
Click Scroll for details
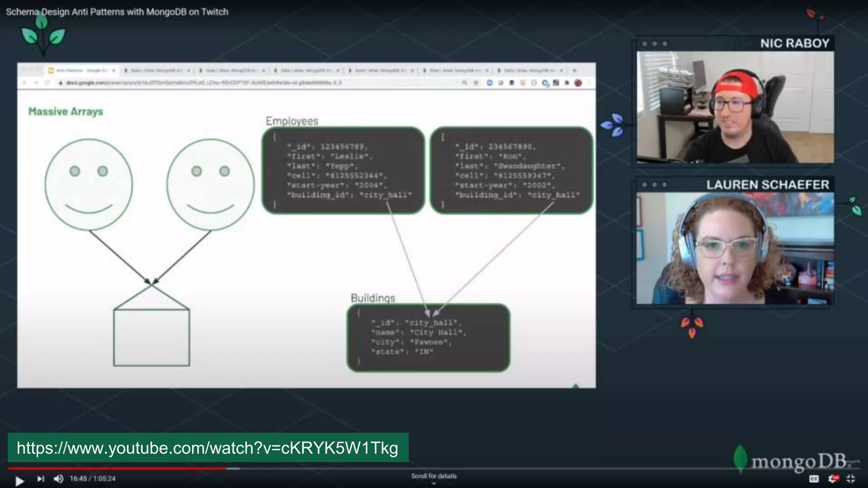434,476
